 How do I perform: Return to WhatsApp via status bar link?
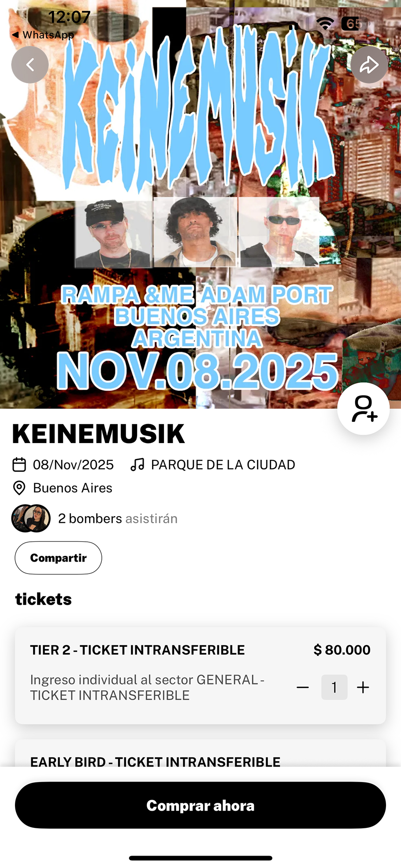click(43, 35)
